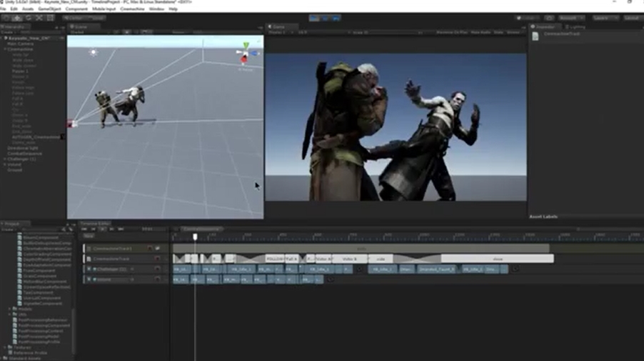Expand the Voland hierarchy node
Image resolution: width=644 pixels, height=361 pixels.
5,164
